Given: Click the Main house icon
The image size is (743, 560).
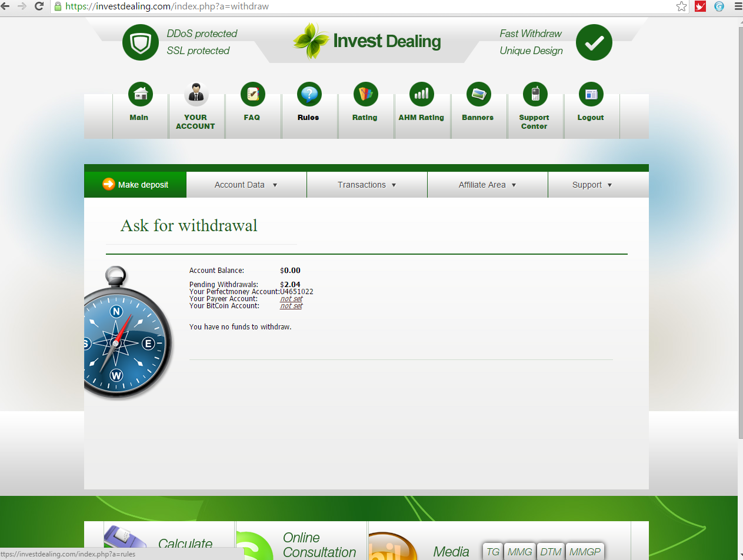Looking at the screenshot, I should click(x=141, y=94).
